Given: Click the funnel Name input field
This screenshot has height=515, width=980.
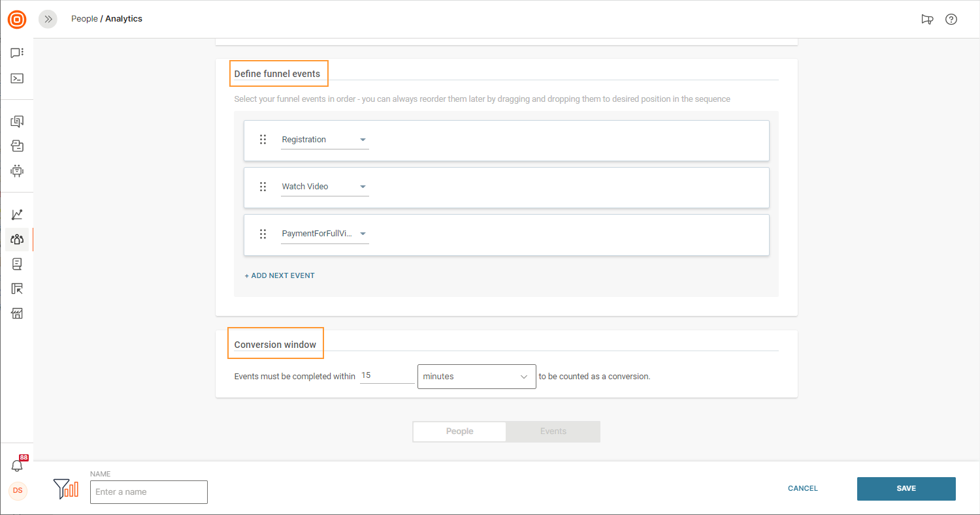Looking at the screenshot, I should coord(149,492).
